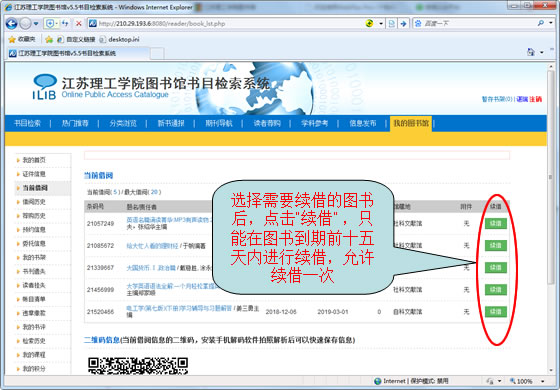Open 我的书评 in the left sidebar
Image resolution: width=560 pixels, height=390 pixels.
pyautogui.click(x=34, y=327)
